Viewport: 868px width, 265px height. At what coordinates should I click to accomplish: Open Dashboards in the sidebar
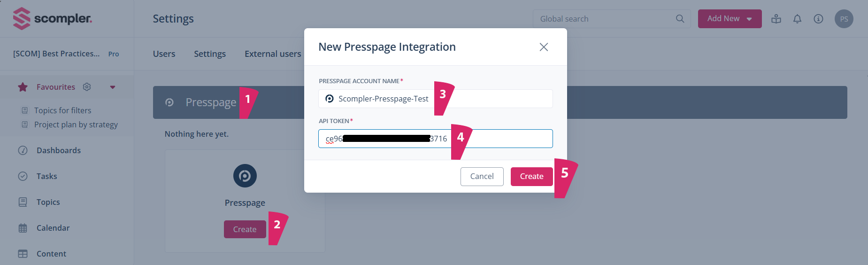pos(58,150)
